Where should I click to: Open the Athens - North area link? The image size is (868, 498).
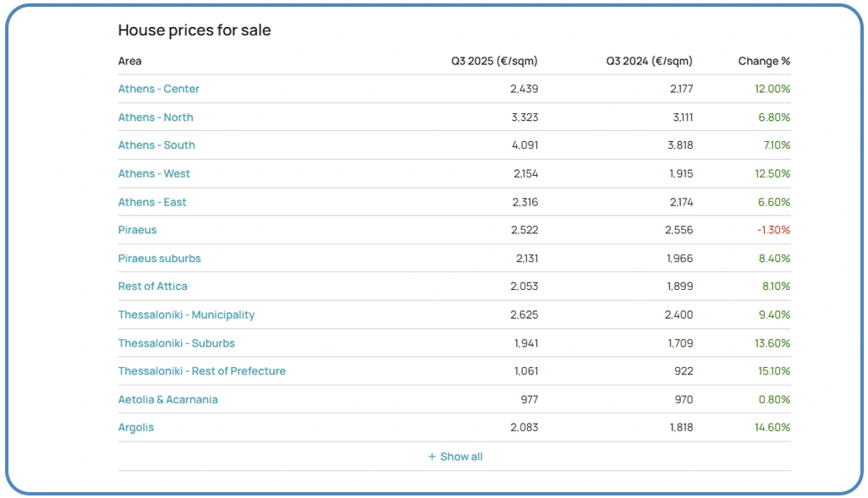click(156, 118)
